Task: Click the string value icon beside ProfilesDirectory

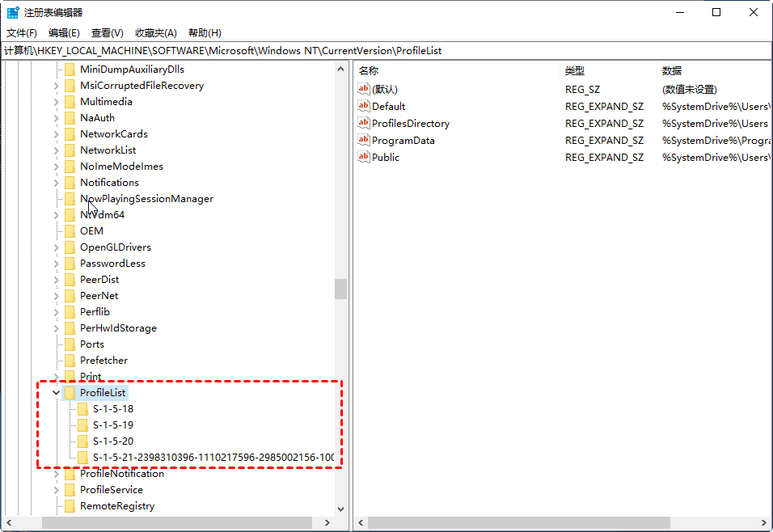Action: (364, 123)
